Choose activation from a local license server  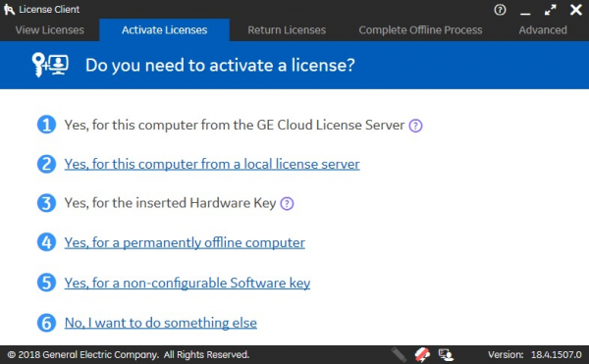pyautogui.click(x=212, y=164)
